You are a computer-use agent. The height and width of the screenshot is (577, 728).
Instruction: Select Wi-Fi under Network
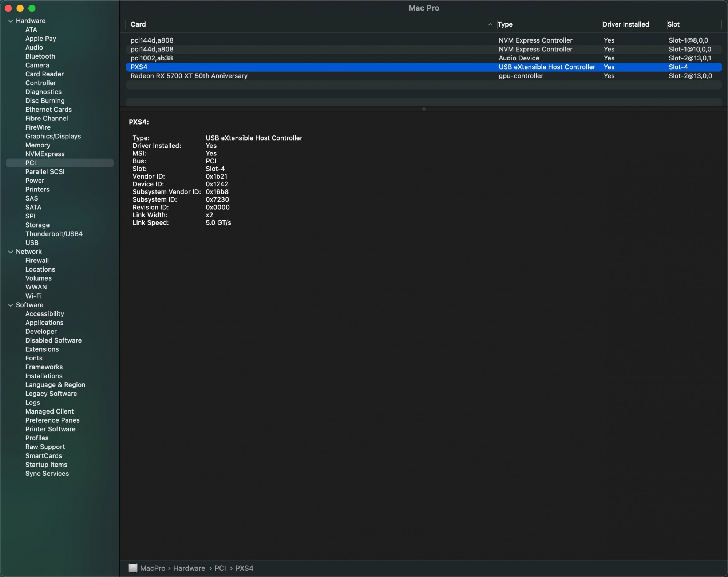(x=33, y=296)
